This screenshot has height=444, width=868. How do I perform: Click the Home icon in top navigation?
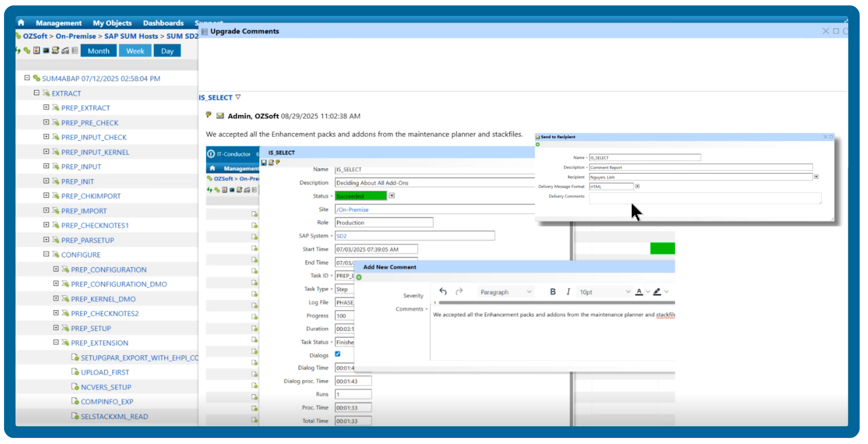point(21,23)
